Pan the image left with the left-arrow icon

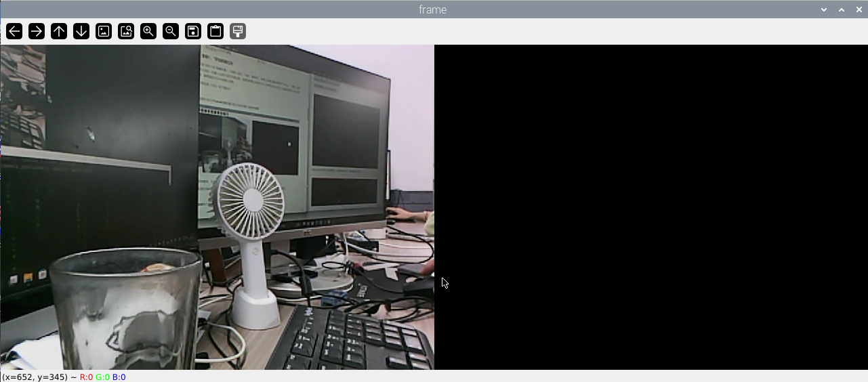14,31
